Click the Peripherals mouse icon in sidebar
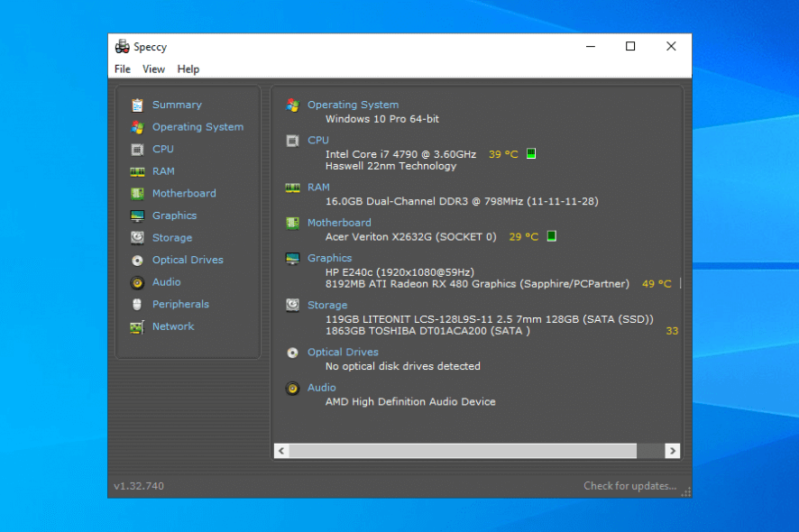 (137, 305)
